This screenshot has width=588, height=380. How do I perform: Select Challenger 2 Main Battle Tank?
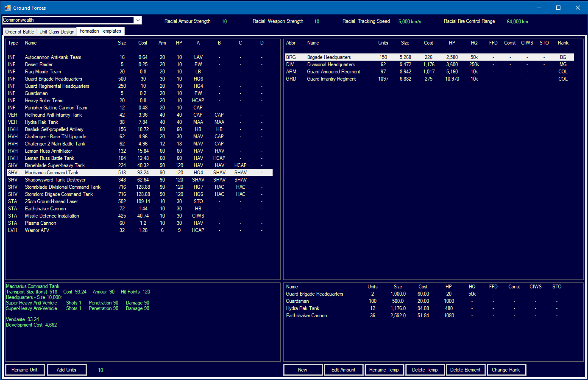(x=140, y=144)
